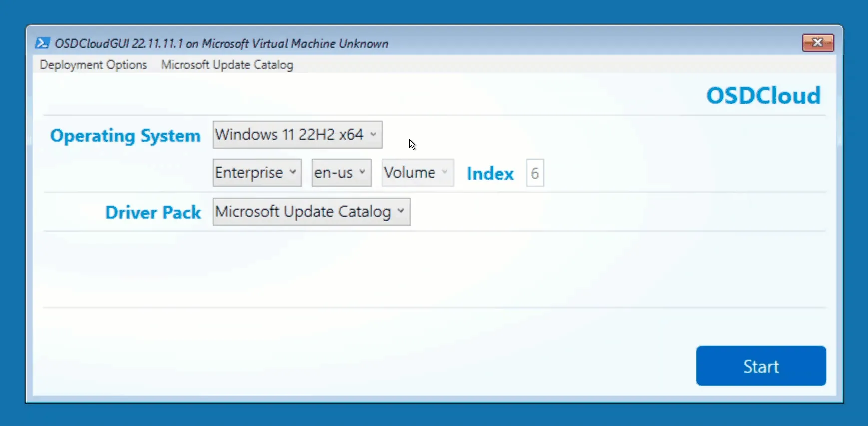Screen dimensions: 868x426
Task: Open the Deployment Options menu
Action: click(93, 65)
